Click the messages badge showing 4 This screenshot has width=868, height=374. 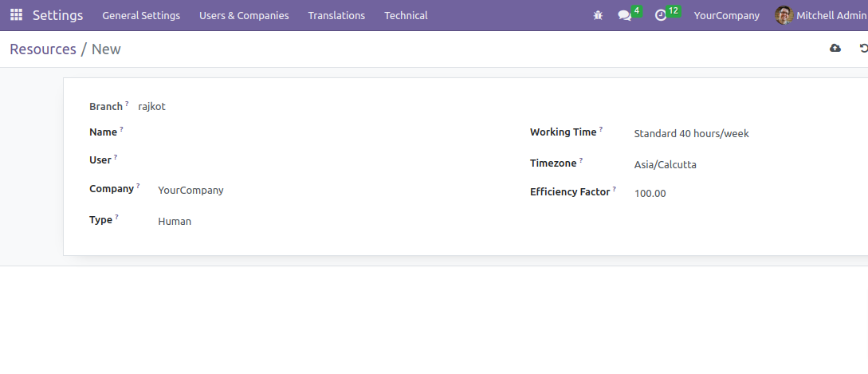click(x=637, y=10)
